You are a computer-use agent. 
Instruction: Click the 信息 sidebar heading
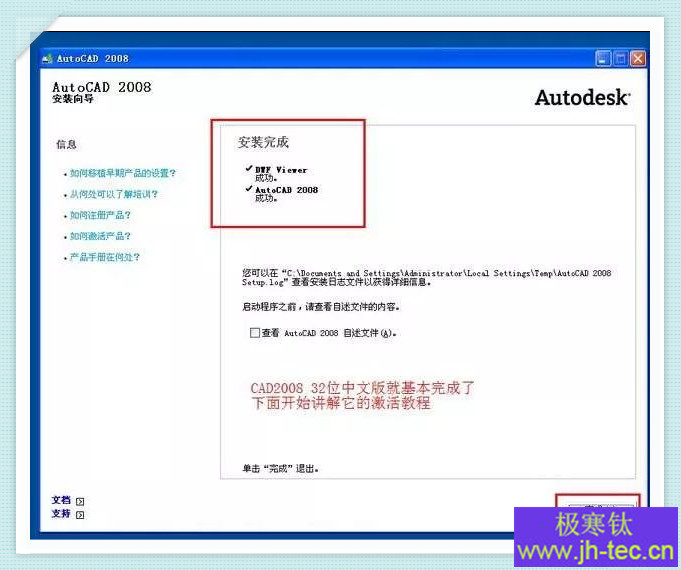tap(66, 144)
